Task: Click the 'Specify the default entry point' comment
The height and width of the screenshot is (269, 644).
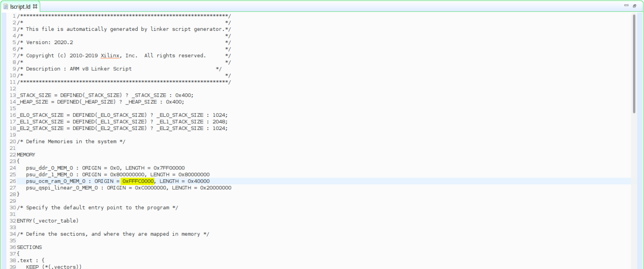Action: [x=97, y=208]
